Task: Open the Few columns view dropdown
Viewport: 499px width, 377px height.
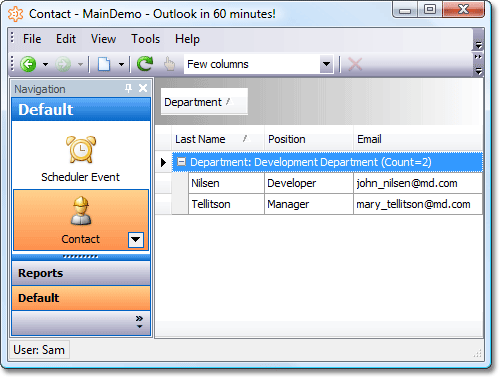Action: (326, 64)
